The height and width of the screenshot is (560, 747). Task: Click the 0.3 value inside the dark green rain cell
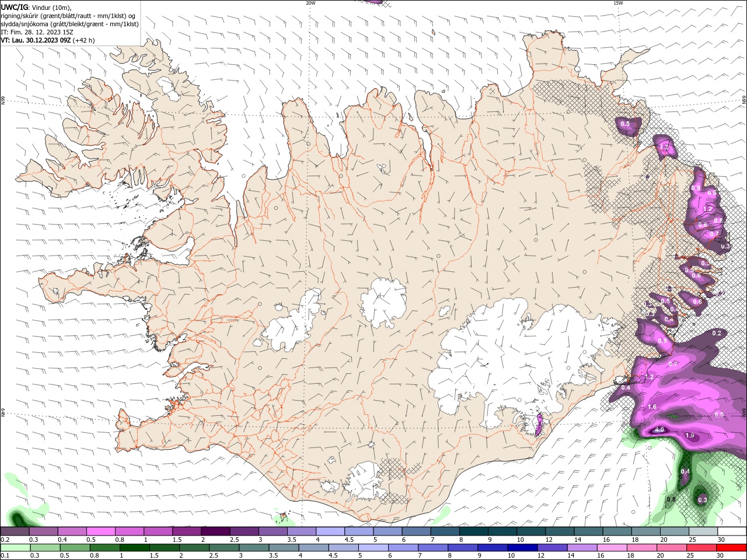[x=703, y=500]
